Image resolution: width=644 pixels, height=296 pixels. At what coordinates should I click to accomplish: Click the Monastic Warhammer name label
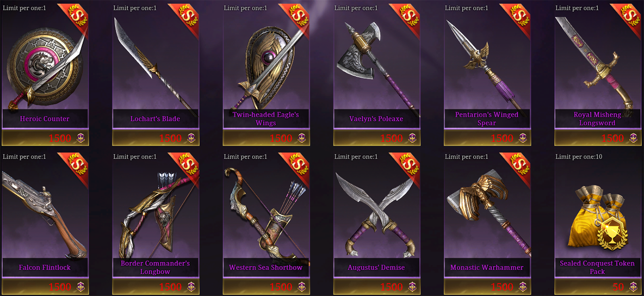point(486,268)
